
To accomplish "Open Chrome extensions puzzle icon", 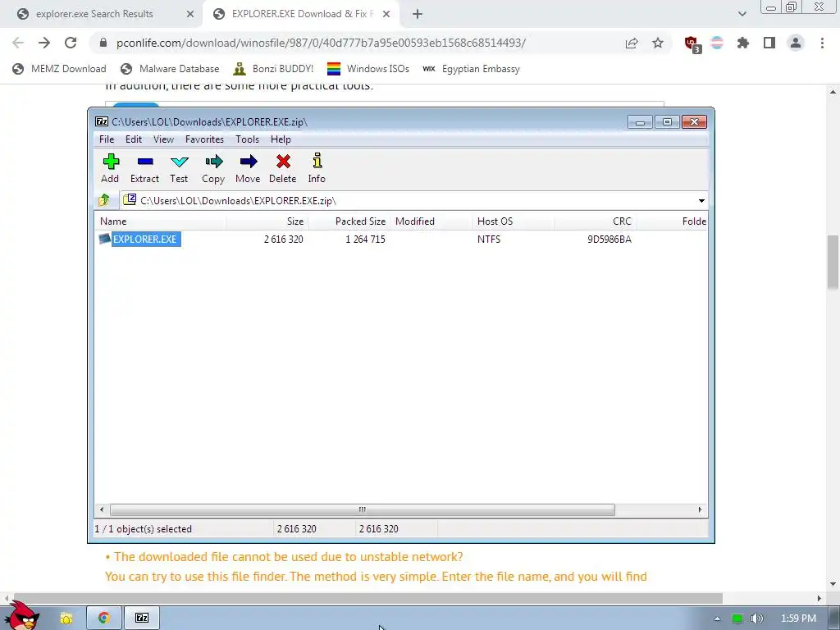I will (743, 43).
